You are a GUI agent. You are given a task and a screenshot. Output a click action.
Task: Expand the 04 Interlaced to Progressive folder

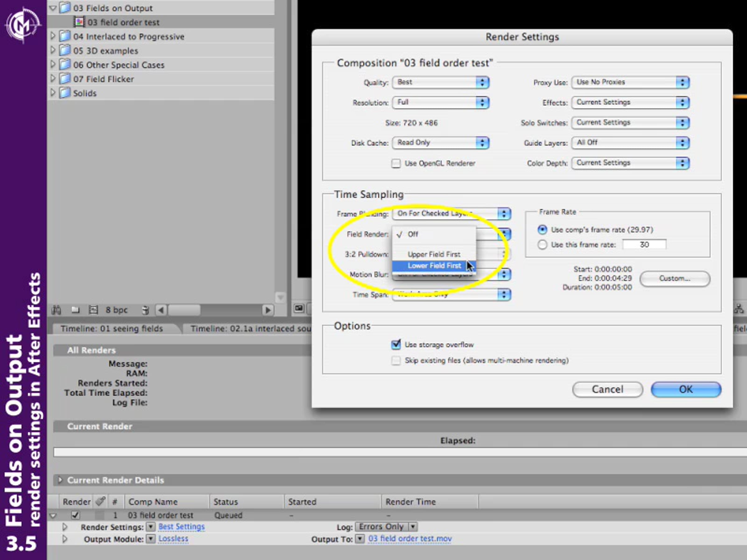tap(53, 36)
